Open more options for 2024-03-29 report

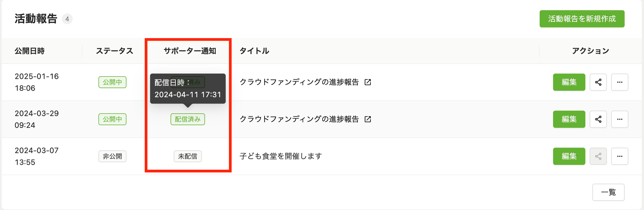tap(620, 119)
